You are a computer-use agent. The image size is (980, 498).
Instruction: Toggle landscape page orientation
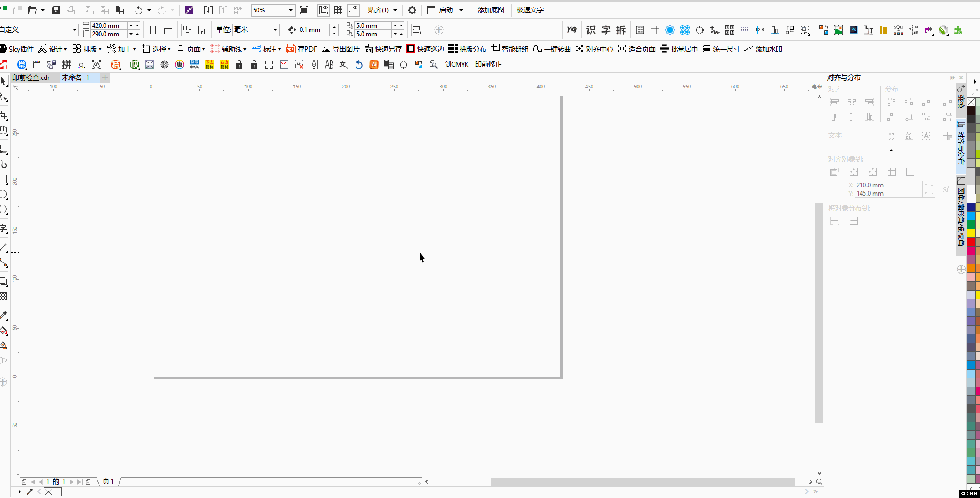click(168, 30)
